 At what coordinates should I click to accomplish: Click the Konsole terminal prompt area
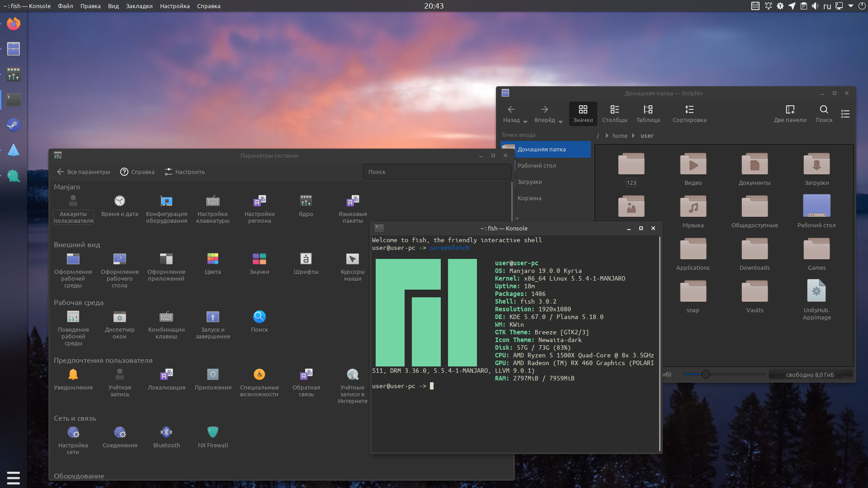431,386
